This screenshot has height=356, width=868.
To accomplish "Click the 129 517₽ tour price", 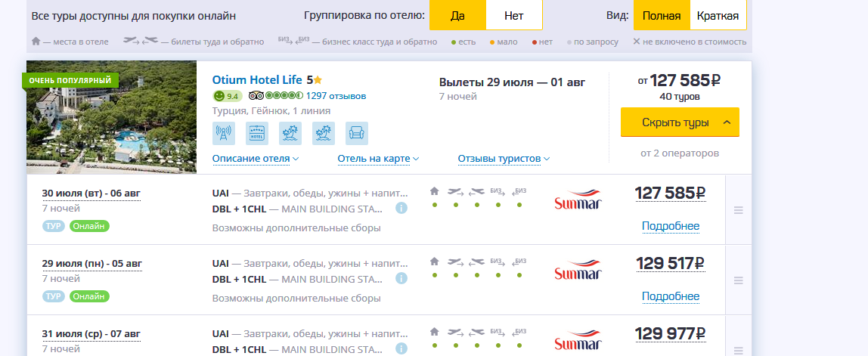I will [x=671, y=264].
